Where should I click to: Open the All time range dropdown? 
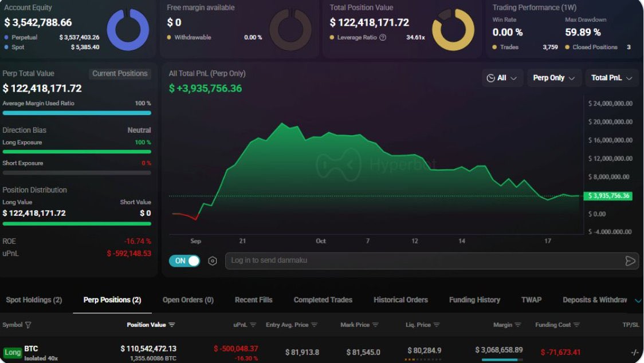(x=501, y=78)
